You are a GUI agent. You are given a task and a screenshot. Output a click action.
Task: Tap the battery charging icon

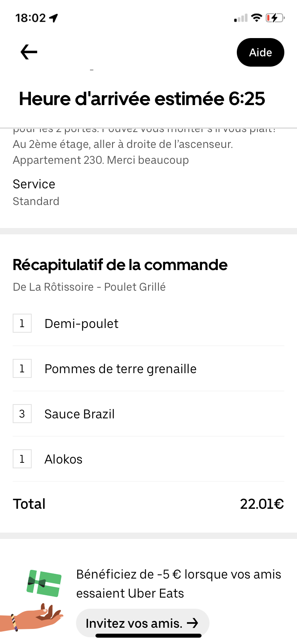coord(274,18)
